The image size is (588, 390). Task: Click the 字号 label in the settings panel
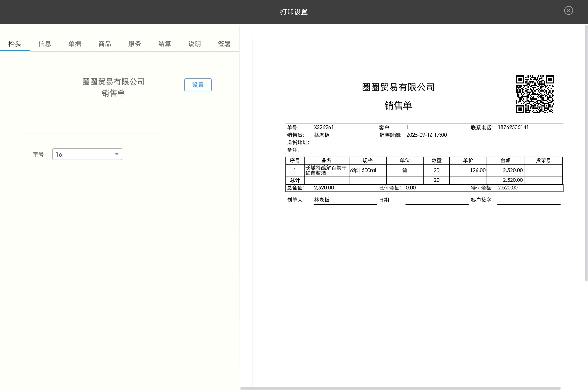38,154
